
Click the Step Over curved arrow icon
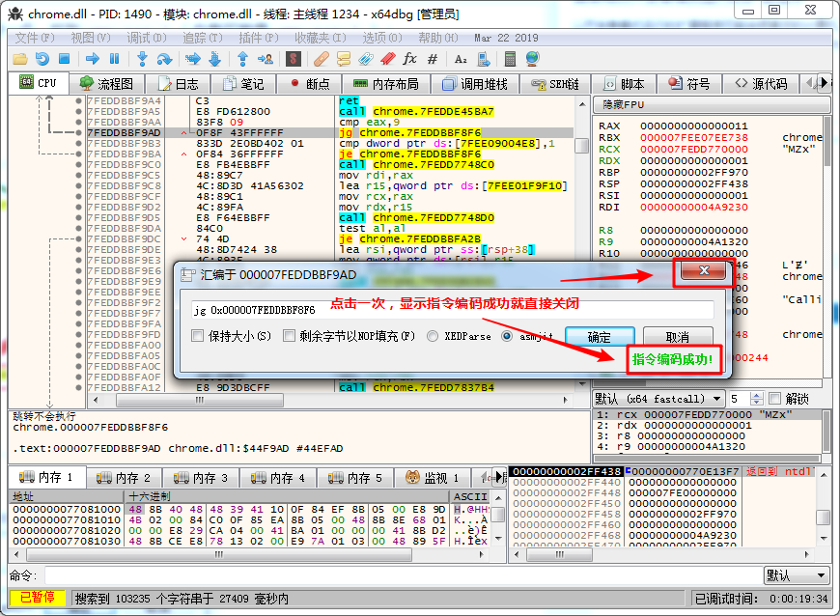coord(164,59)
